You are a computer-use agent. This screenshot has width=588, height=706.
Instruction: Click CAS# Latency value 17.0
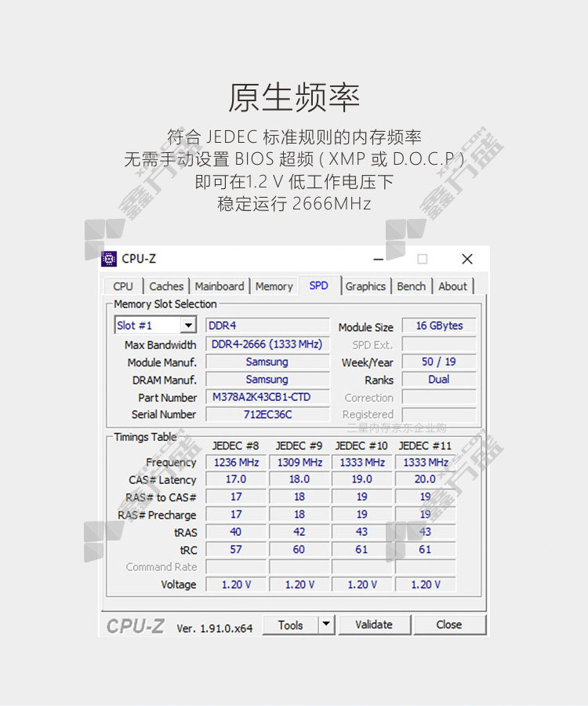[x=236, y=479]
